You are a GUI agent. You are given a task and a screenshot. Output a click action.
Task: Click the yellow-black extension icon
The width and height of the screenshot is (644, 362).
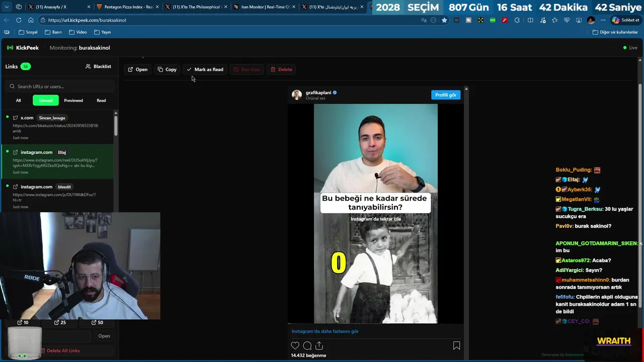coord(480,20)
